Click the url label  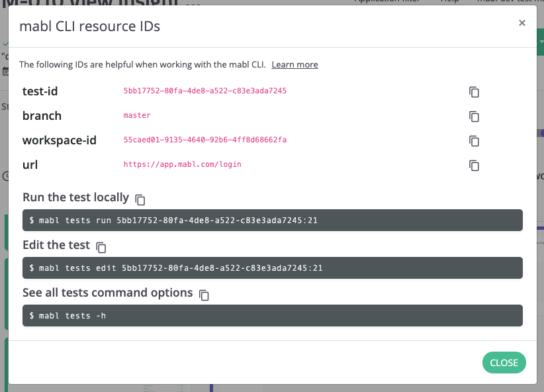pyautogui.click(x=30, y=165)
